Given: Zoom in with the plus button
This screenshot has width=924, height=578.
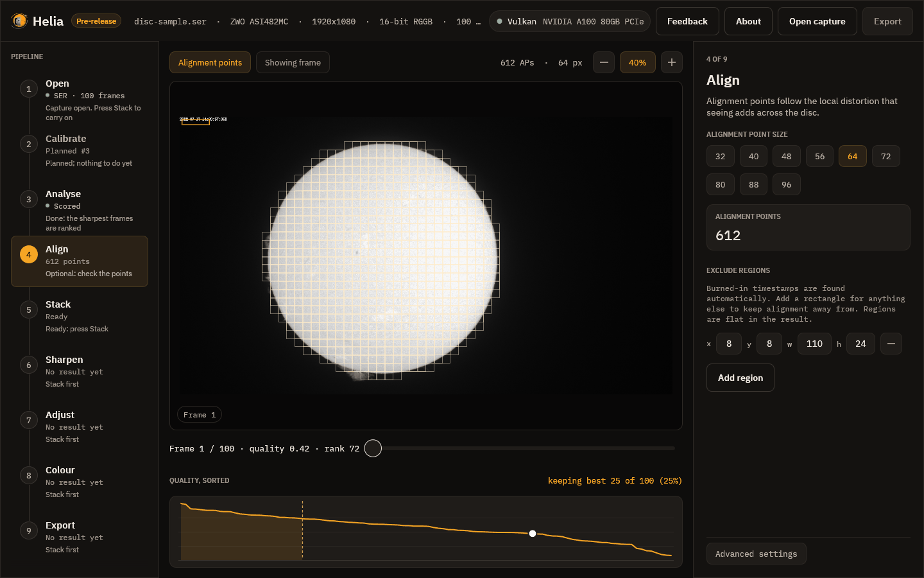Looking at the screenshot, I should (672, 62).
